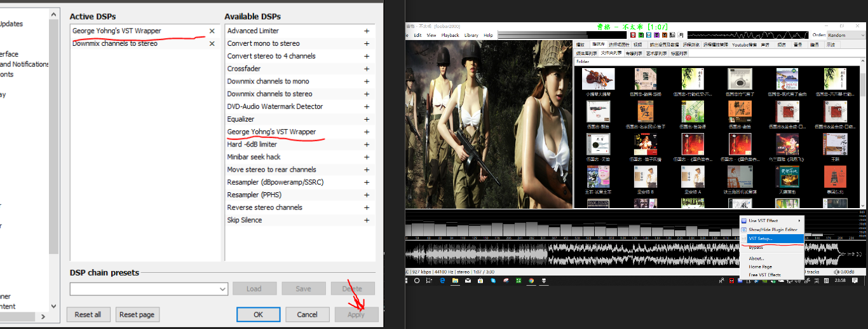Click the Reset page button
868x329 pixels.
coord(137,314)
